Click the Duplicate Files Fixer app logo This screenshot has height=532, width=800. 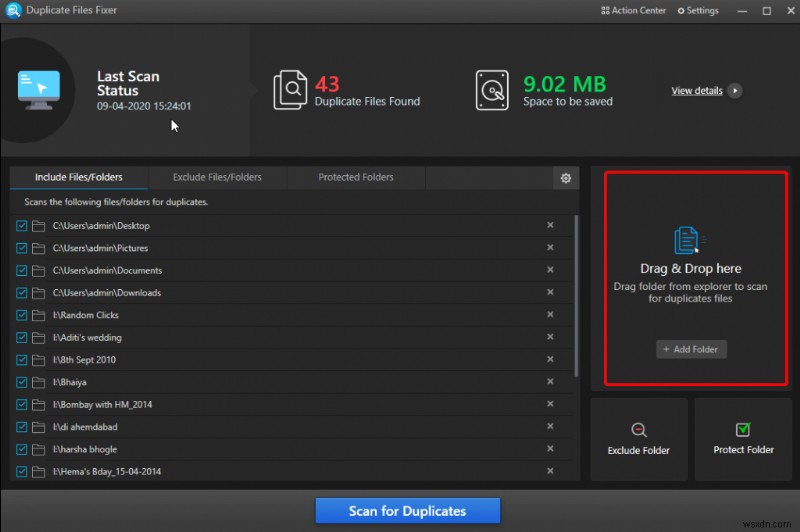13,10
